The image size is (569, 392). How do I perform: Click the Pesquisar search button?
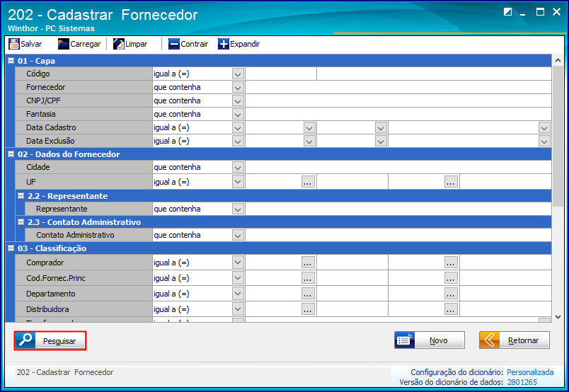[x=50, y=341]
